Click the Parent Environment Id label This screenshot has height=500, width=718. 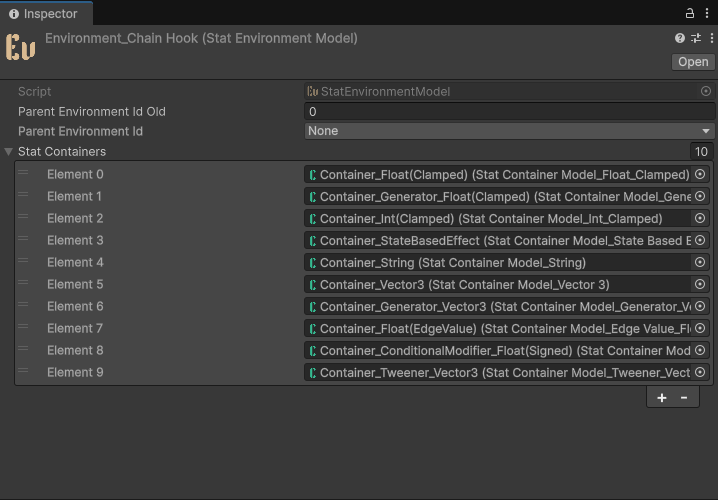pos(80,131)
